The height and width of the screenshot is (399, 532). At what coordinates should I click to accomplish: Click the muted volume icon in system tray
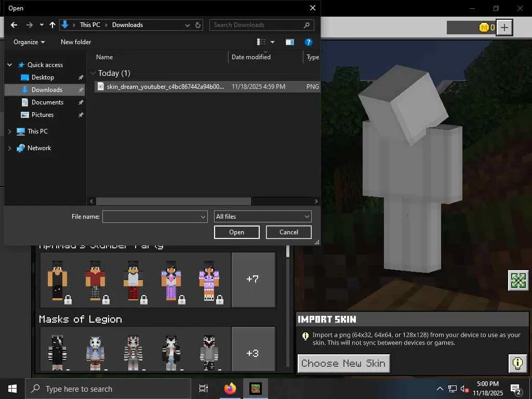[465, 389]
